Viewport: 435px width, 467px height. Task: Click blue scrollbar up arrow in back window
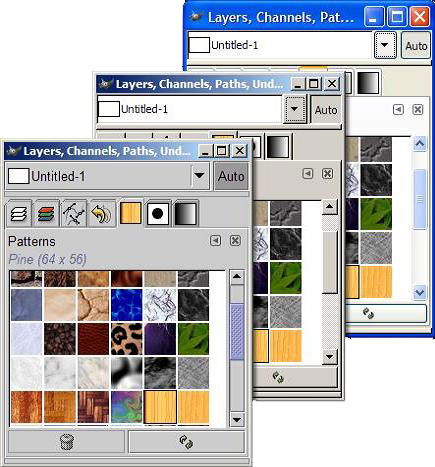[420, 144]
